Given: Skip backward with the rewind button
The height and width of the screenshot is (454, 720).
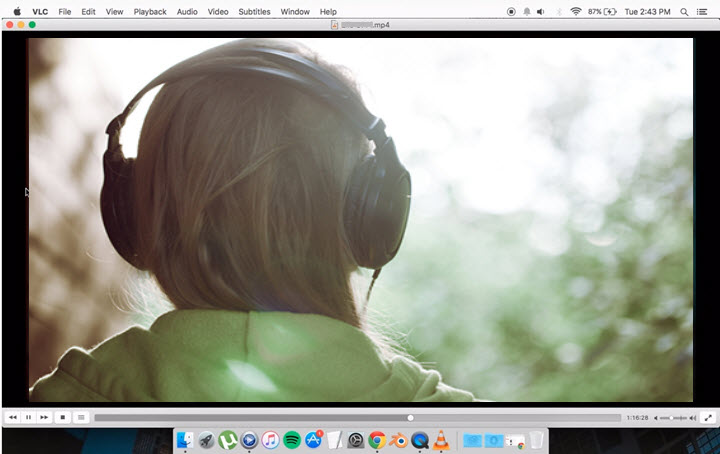Looking at the screenshot, I should (x=13, y=417).
